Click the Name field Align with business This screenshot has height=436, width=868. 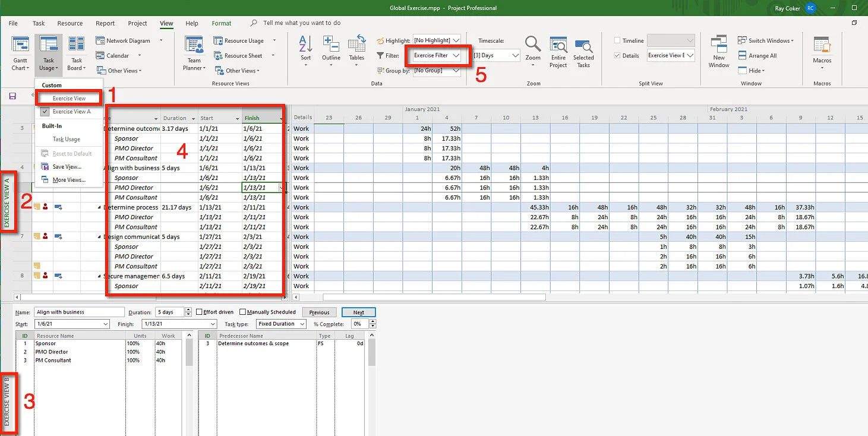tap(79, 312)
